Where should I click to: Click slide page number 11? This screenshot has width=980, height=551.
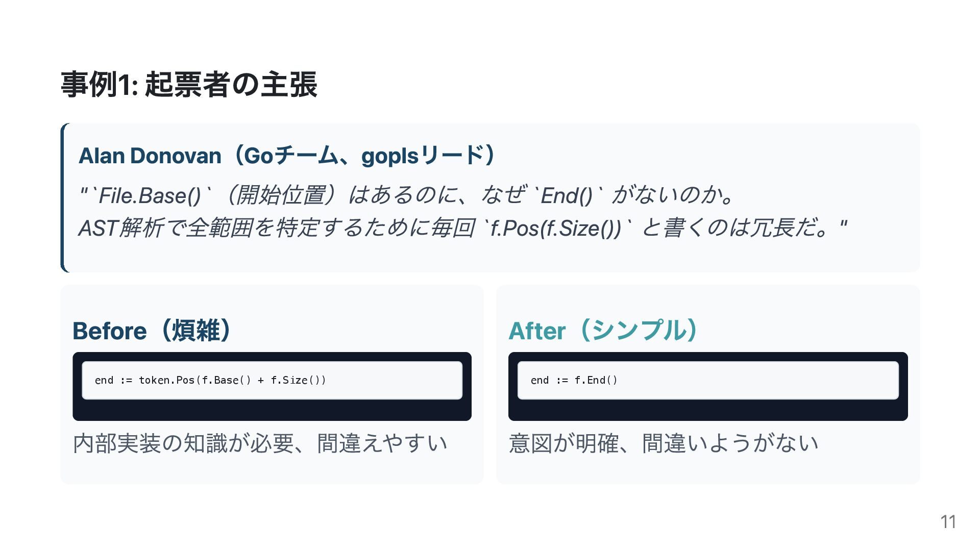point(948,522)
